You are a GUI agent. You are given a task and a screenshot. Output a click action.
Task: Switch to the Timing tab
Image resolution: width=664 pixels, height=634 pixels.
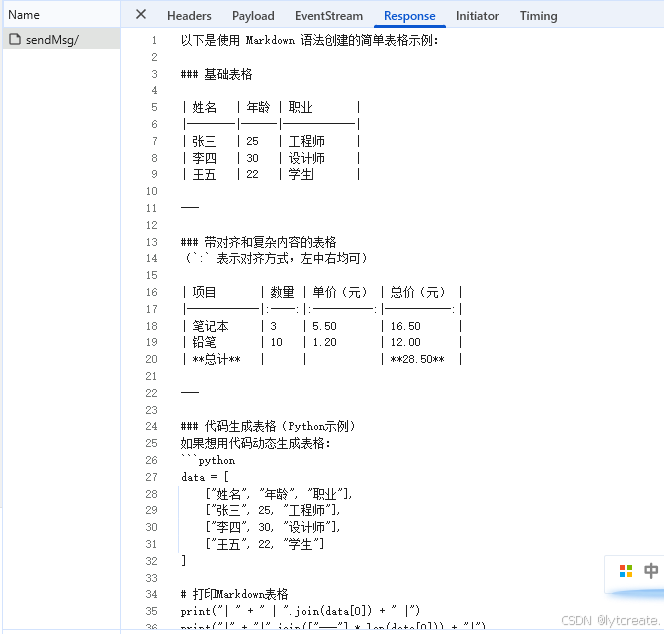click(538, 16)
